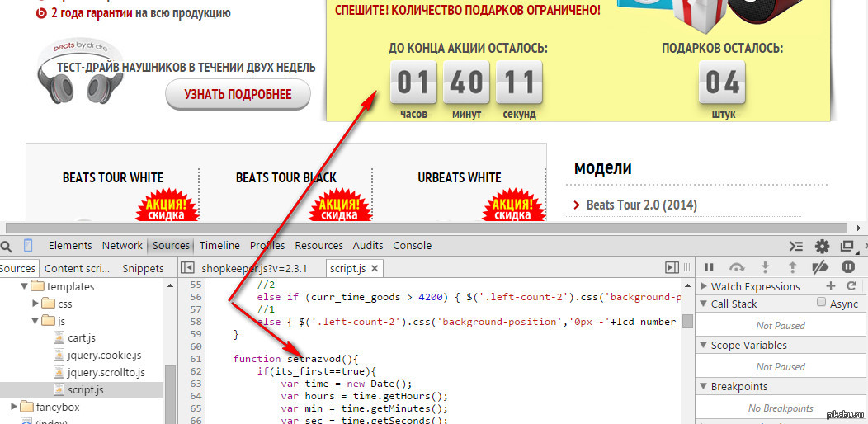
Task: Open the Audits panel
Action: pyautogui.click(x=368, y=245)
